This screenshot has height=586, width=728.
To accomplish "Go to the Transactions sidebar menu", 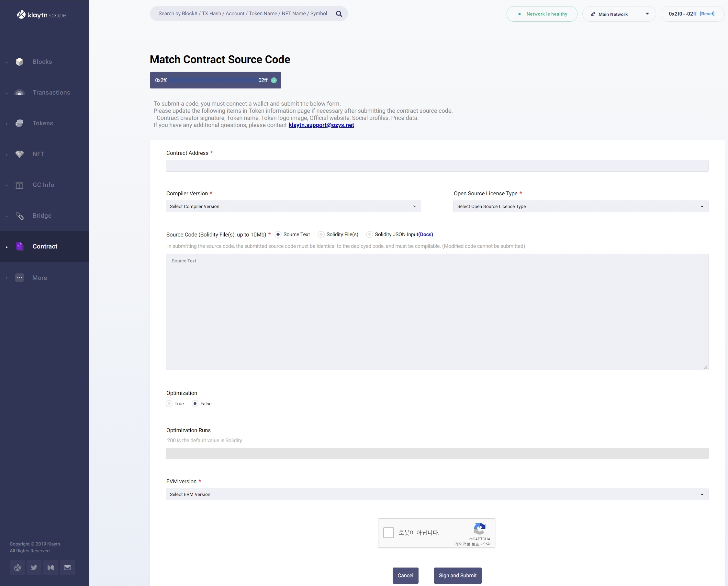I will coord(51,93).
